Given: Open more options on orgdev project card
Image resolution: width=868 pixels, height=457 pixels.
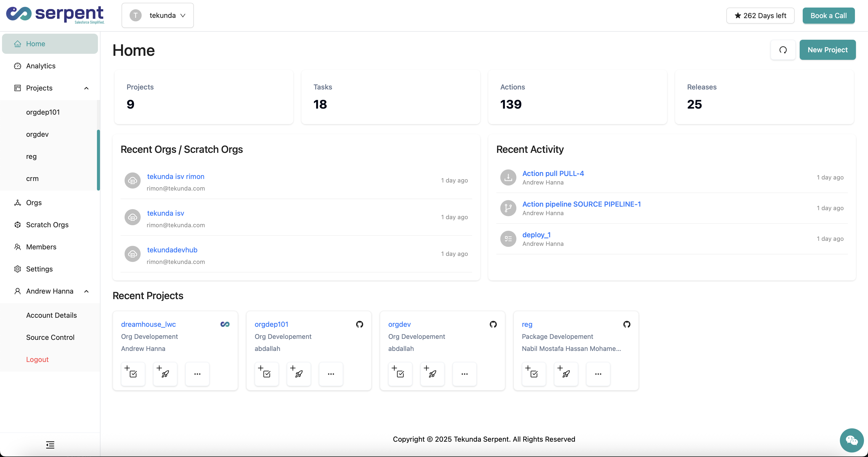Looking at the screenshot, I should point(464,374).
